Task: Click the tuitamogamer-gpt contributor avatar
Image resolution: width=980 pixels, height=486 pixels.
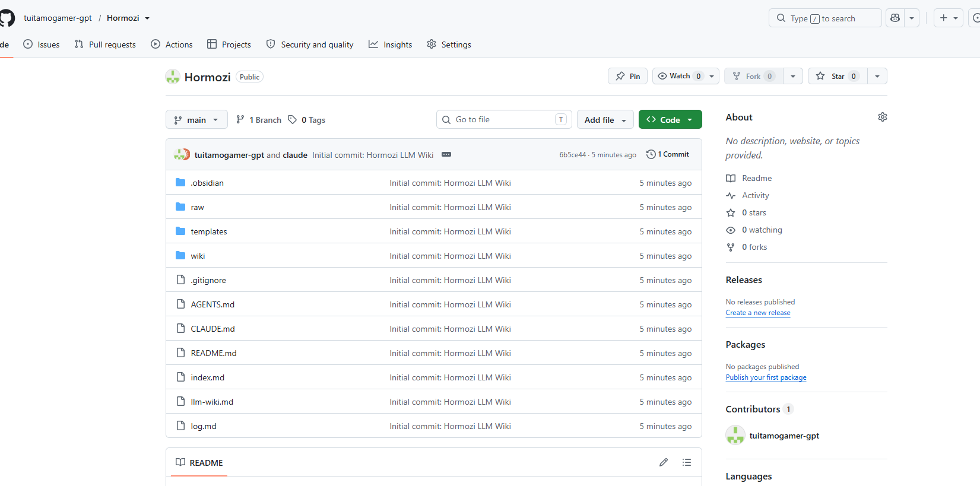Action: [735, 435]
